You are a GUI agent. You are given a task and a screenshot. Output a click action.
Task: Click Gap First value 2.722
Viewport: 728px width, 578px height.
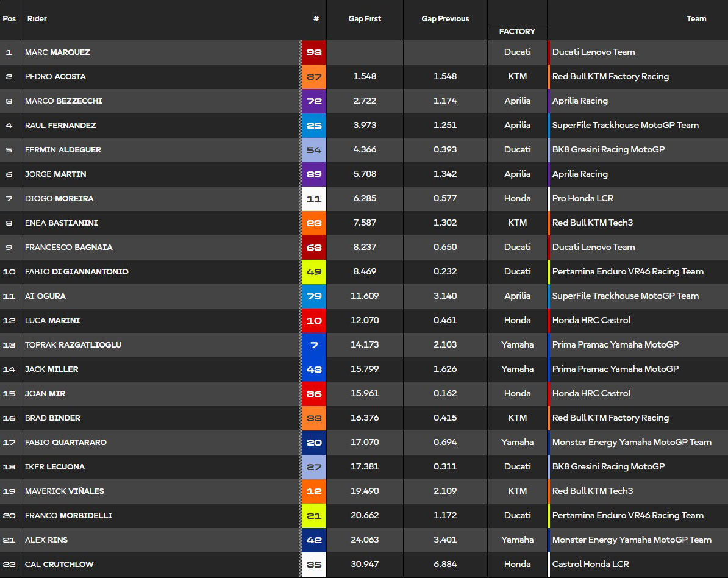[x=365, y=101]
